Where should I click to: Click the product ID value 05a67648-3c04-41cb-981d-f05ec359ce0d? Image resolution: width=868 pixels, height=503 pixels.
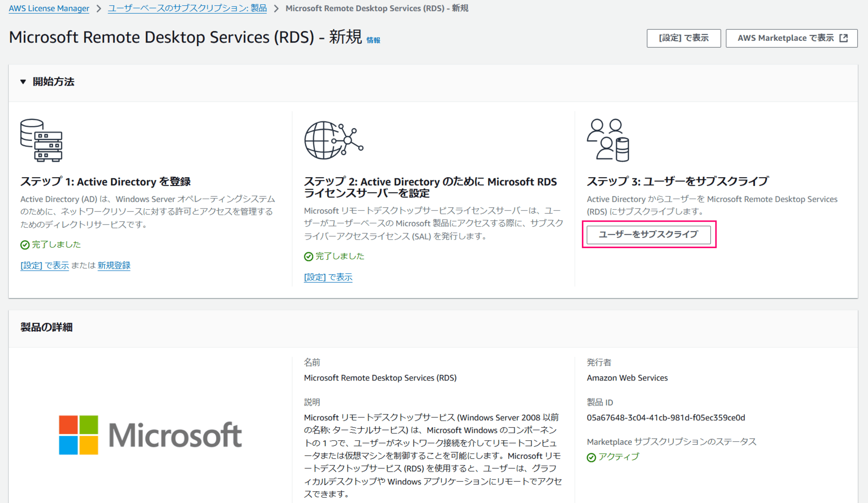point(666,417)
